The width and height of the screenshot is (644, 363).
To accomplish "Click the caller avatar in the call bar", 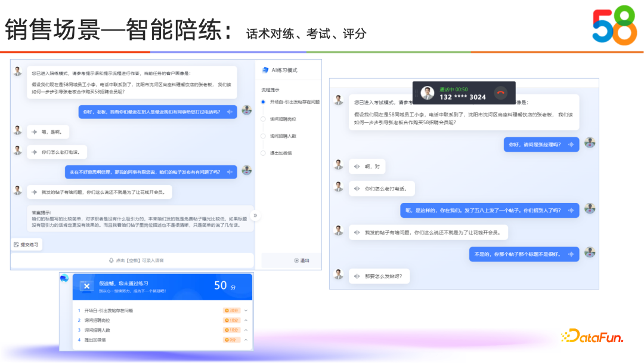I will pyautogui.click(x=427, y=93).
